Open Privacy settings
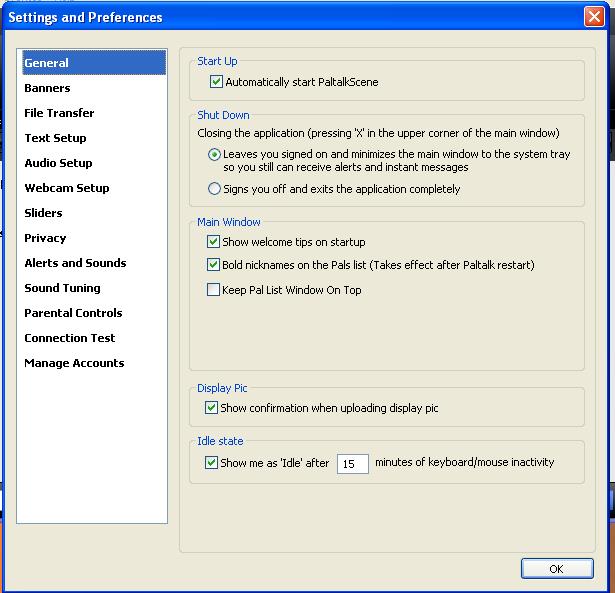This screenshot has width=615, height=593. click(x=45, y=238)
